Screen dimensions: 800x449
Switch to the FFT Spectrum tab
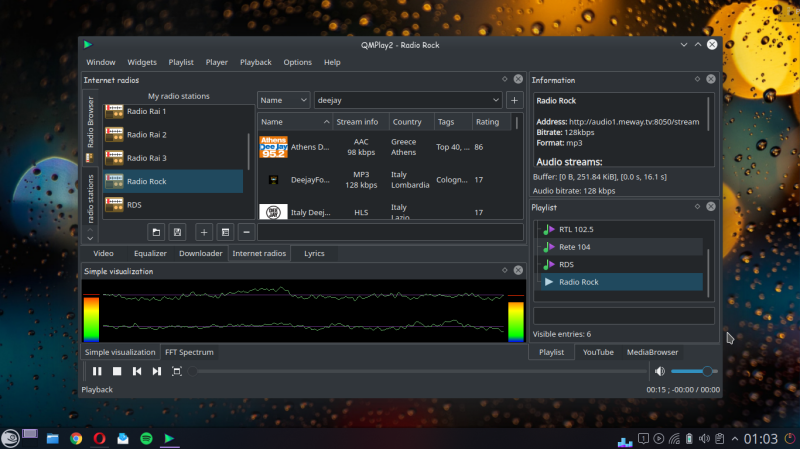(189, 352)
